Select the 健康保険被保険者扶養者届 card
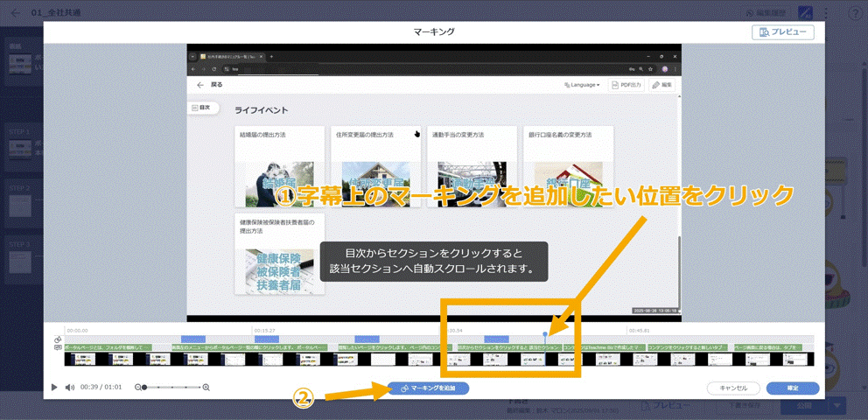 coord(278,254)
